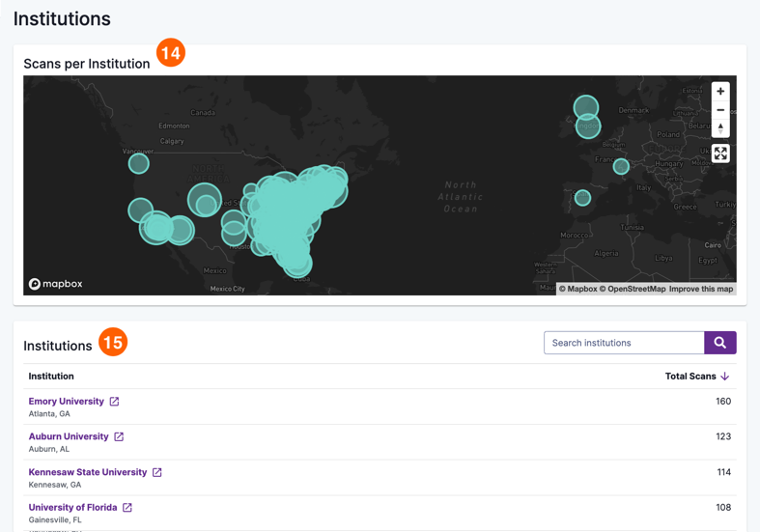
Task: Open the Emory University link
Action: pos(66,402)
